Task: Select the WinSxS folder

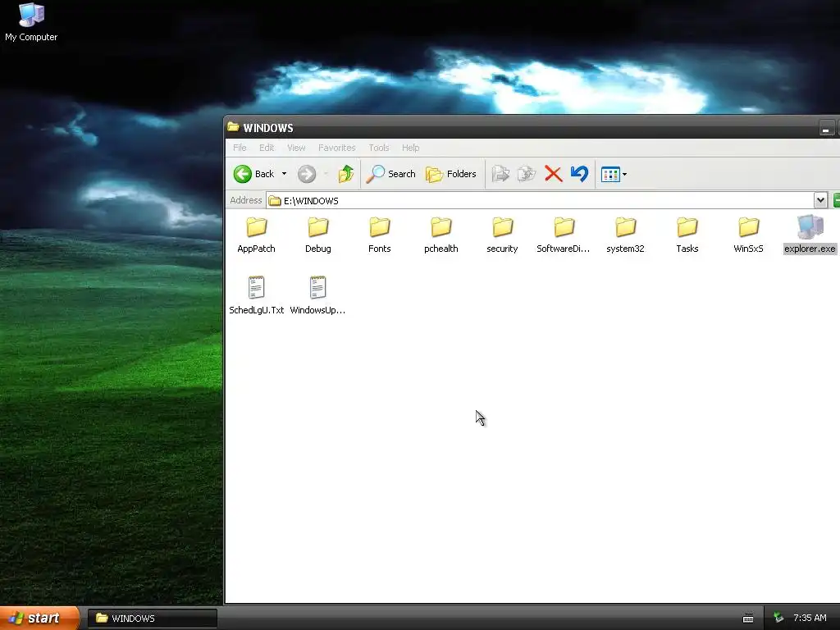Action: (x=748, y=235)
